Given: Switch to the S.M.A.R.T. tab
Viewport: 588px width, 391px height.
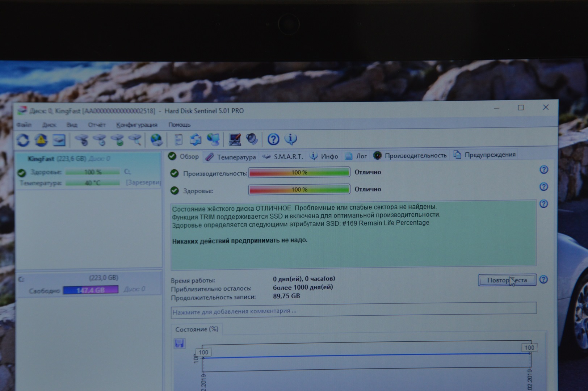Looking at the screenshot, I should (x=283, y=156).
